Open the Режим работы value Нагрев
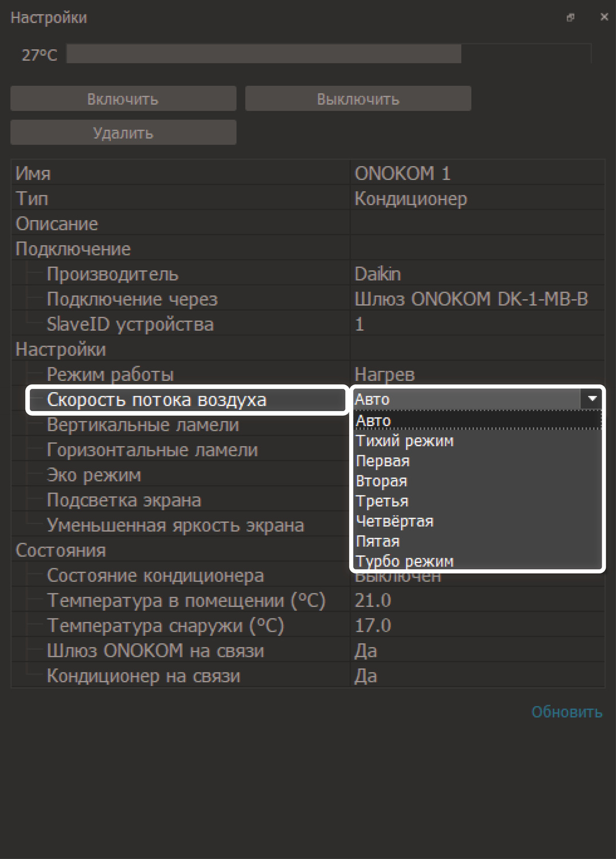 [384, 375]
